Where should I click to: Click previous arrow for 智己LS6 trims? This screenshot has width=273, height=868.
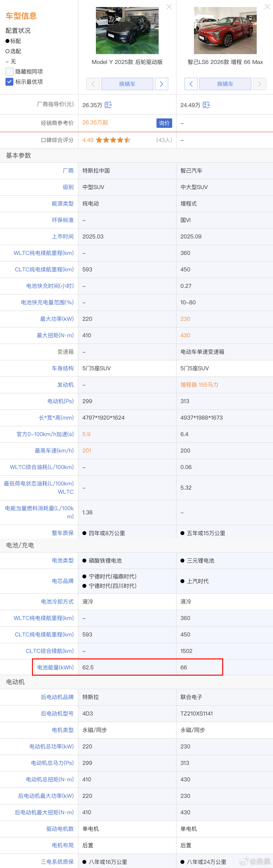191,84
